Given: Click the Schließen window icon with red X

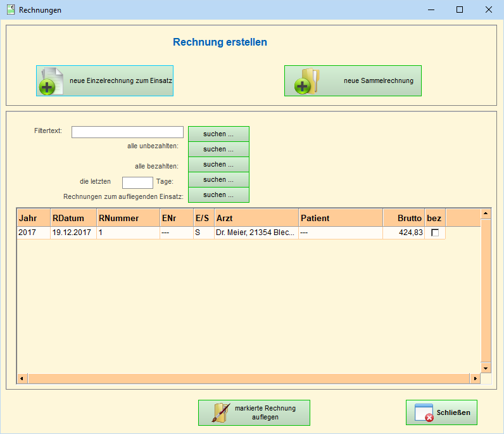Looking at the screenshot, I should point(424,412).
